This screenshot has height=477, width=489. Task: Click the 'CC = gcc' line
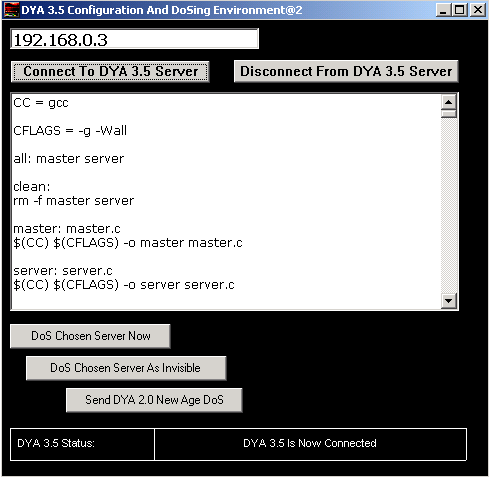pyautogui.click(x=41, y=103)
